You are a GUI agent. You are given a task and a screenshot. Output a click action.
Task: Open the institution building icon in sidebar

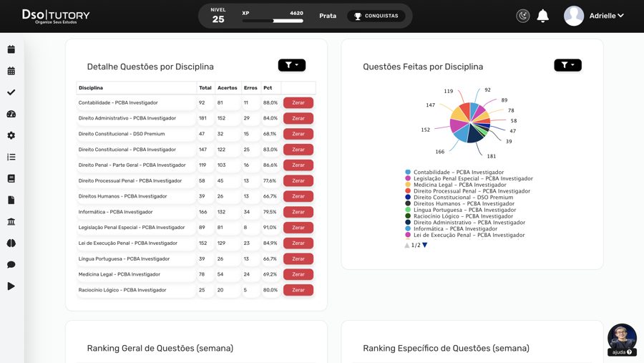(x=11, y=221)
